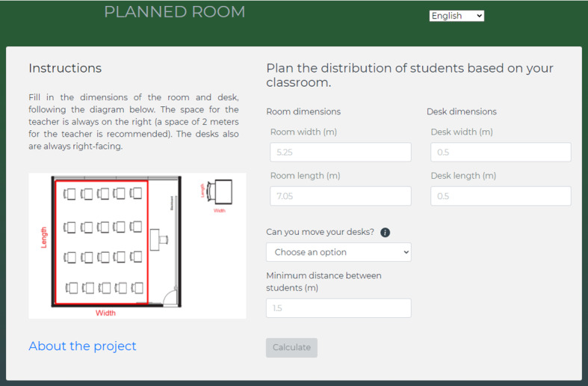Click the red-outlined student desk area in diagram
Image resolution: width=588 pixels, height=386 pixels.
(x=102, y=242)
